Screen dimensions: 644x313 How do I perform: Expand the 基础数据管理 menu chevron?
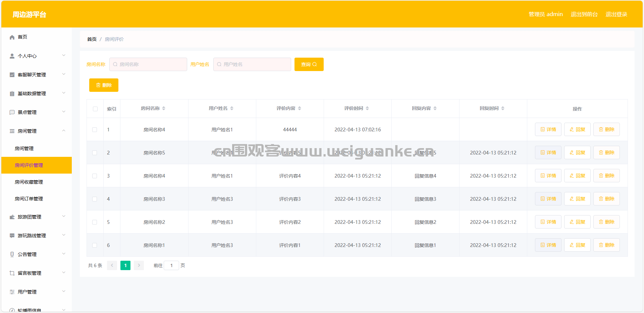(64, 93)
